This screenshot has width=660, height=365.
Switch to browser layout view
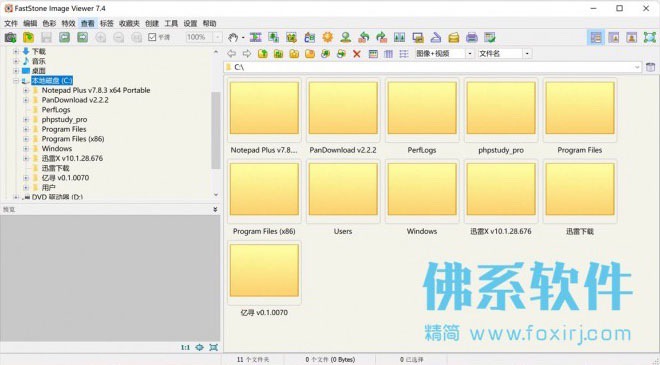[596, 37]
